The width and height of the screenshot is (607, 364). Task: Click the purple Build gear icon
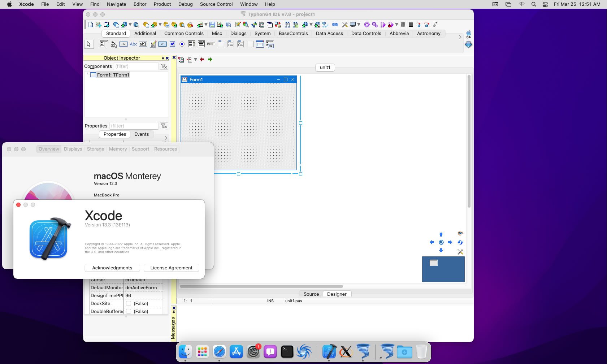click(367, 25)
